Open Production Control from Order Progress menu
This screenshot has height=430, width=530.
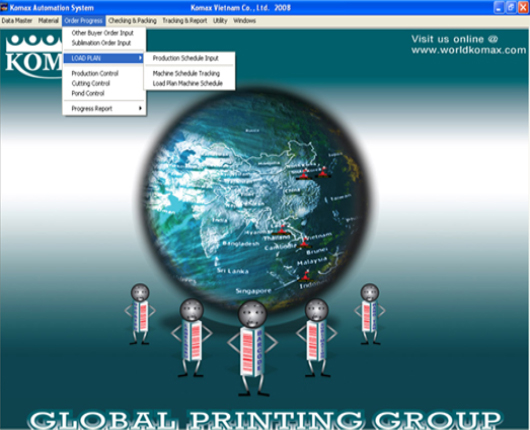[95, 73]
